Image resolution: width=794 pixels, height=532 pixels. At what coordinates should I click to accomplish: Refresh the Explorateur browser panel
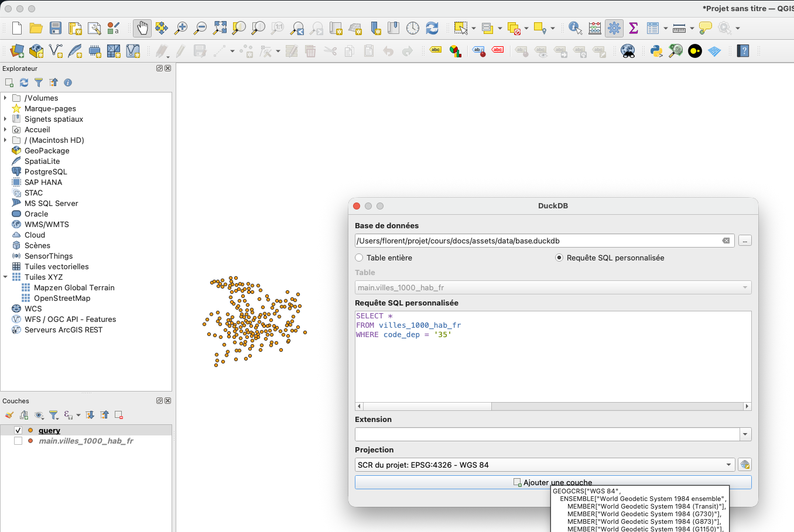24,83
